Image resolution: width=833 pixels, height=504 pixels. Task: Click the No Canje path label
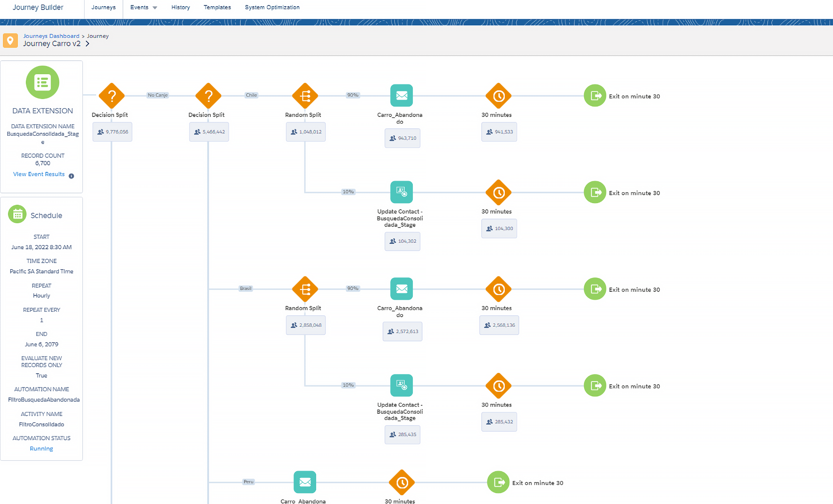(157, 95)
